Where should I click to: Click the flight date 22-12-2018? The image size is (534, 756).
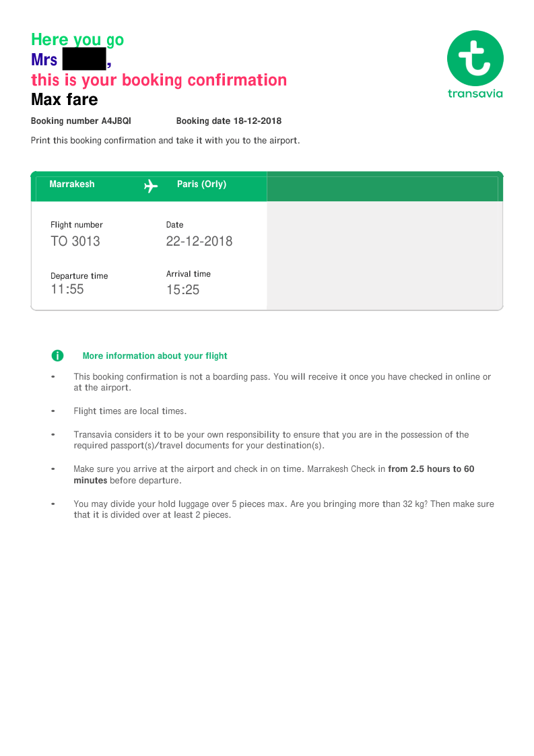click(x=199, y=241)
